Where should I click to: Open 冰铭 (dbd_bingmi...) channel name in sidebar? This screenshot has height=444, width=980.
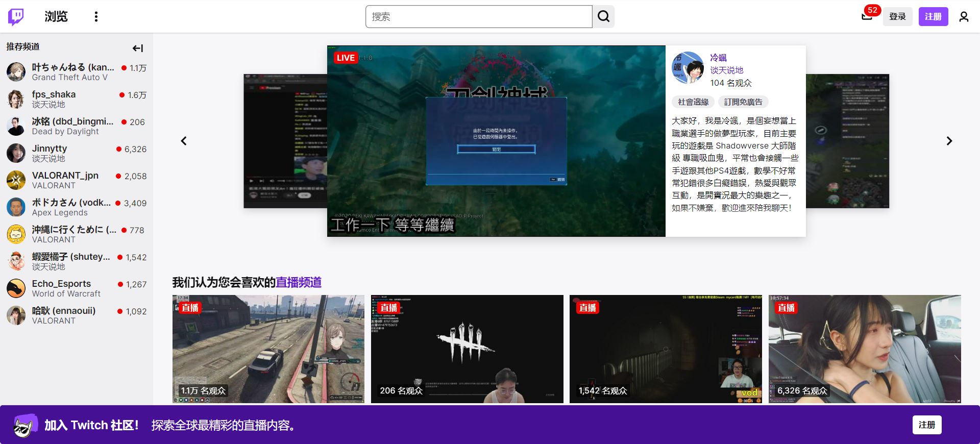coord(73,121)
